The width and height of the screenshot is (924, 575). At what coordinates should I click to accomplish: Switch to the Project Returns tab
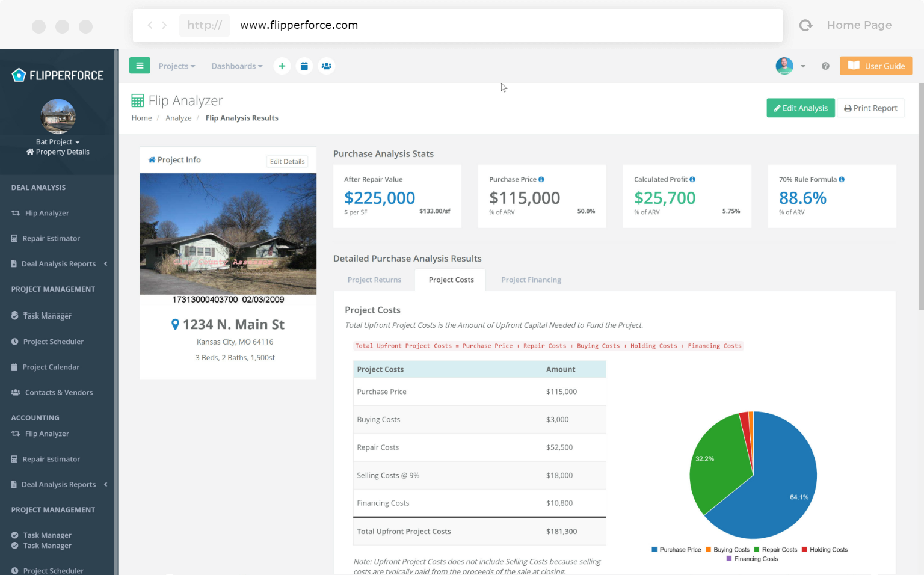click(x=374, y=280)
